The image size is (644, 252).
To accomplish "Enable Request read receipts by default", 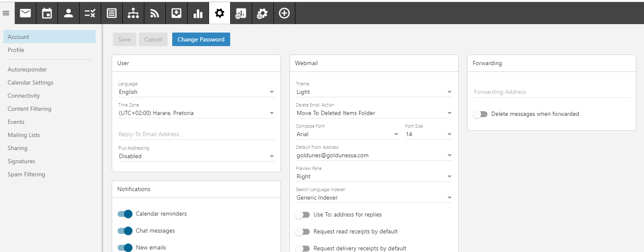I will [x=303, y=232].
